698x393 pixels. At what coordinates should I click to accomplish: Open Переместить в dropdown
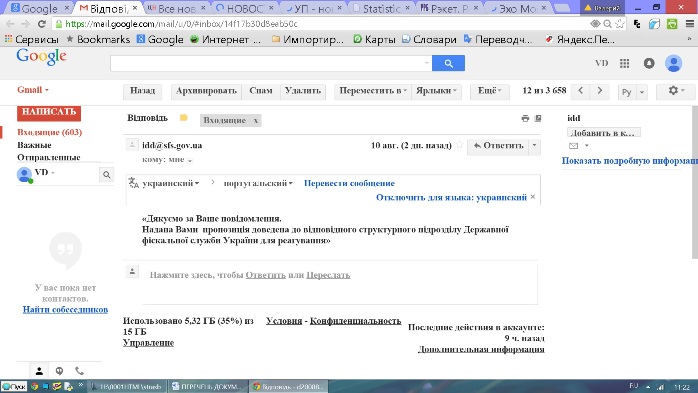click(373, 91)
